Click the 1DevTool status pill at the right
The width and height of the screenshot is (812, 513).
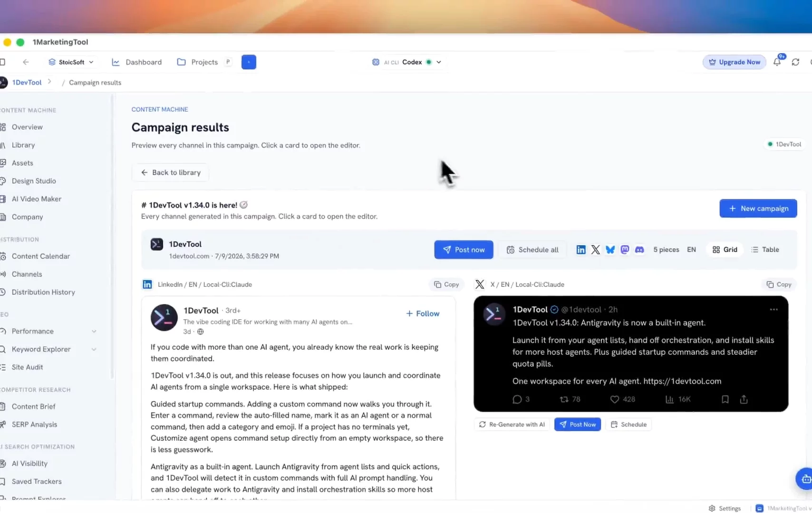click(x=784, y=144)
